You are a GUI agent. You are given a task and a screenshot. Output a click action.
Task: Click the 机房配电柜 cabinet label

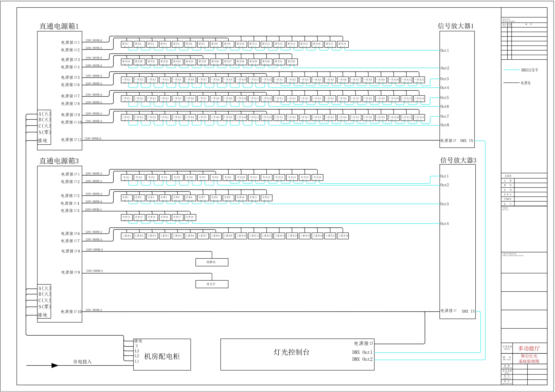point(162,356)
